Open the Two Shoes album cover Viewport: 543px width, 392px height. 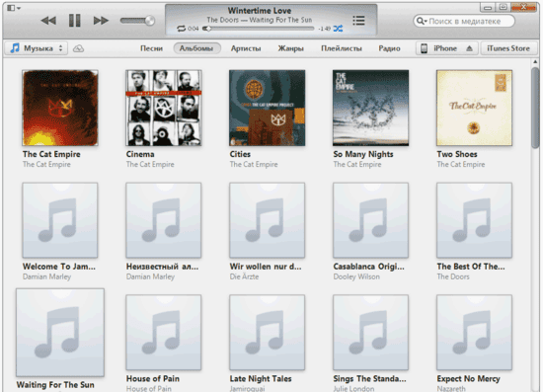(474, 108)
